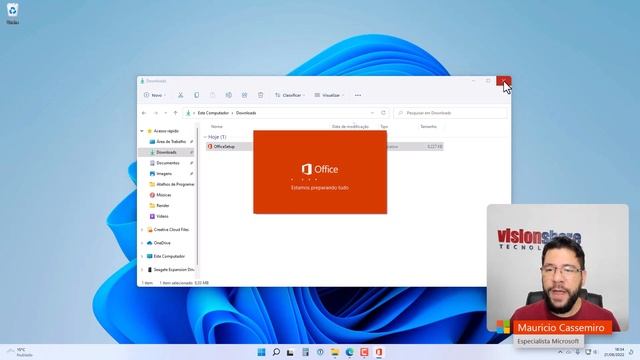Open taskbar Search magnifier

tap(276, 352)
